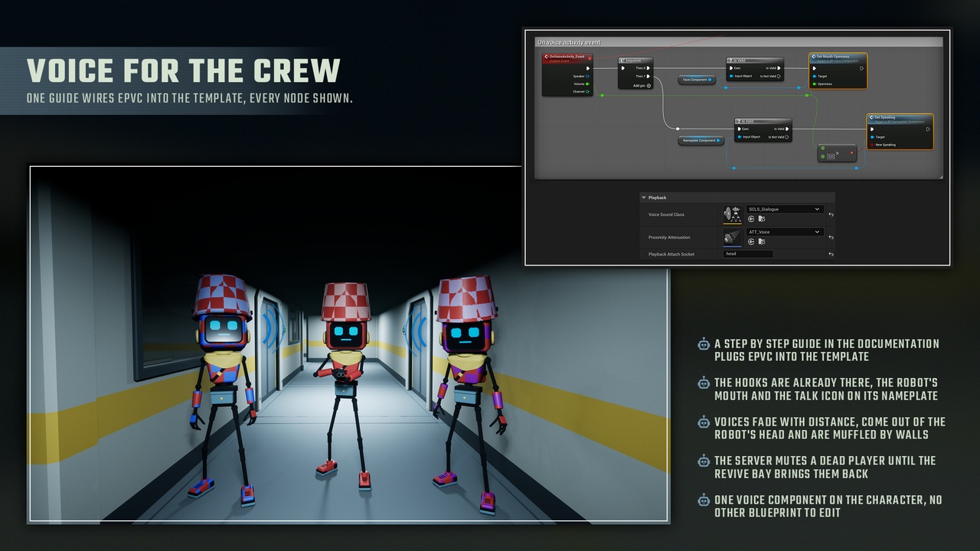Image resolution: width=980 pixels, height=551 pixels.
Task: Select the Set Mouth Openness node header
Action: click(838, 57)
